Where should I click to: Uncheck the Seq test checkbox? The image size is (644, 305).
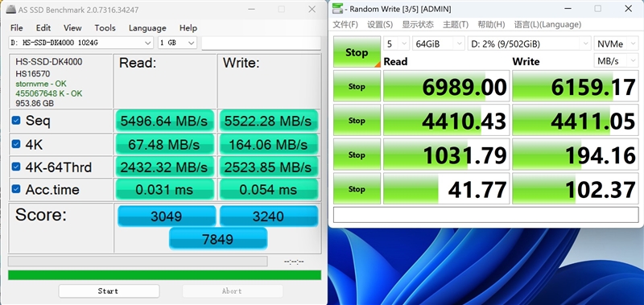(16, 121)
